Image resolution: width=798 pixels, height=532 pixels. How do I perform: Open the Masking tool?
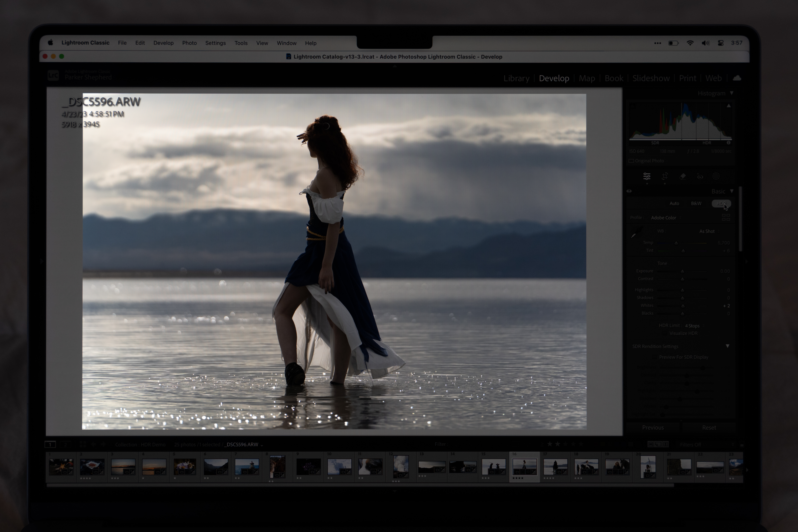716,176
